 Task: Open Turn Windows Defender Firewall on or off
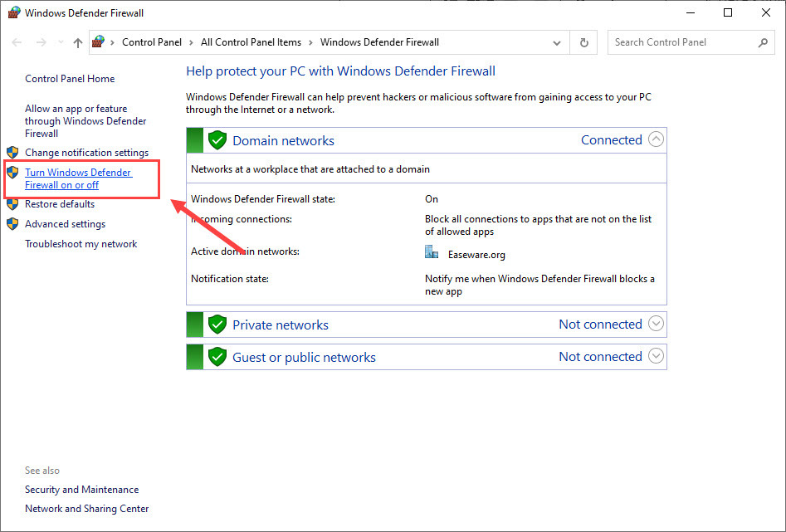[x=78, y=178]
